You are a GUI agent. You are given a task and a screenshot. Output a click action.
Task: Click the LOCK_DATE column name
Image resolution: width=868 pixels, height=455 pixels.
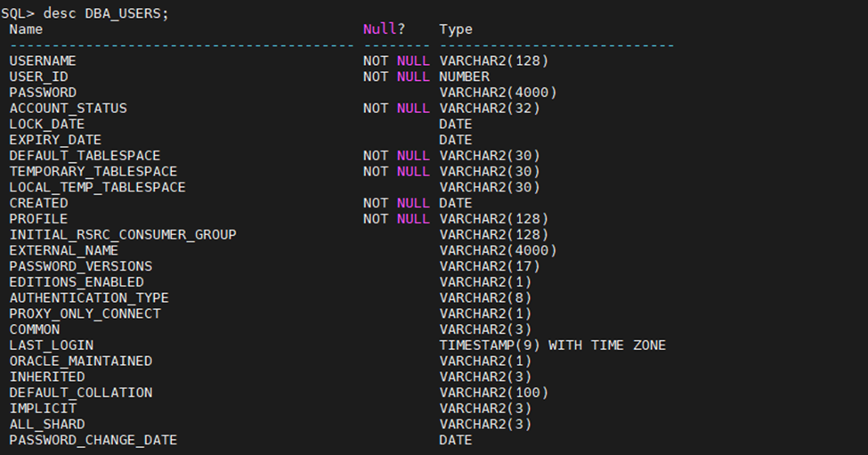click(46, 125)
